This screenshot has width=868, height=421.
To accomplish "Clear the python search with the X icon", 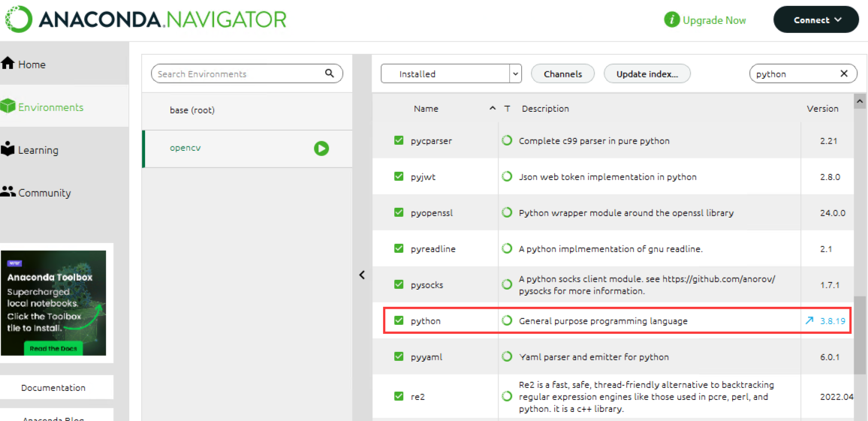I will [x=843, y=74].
